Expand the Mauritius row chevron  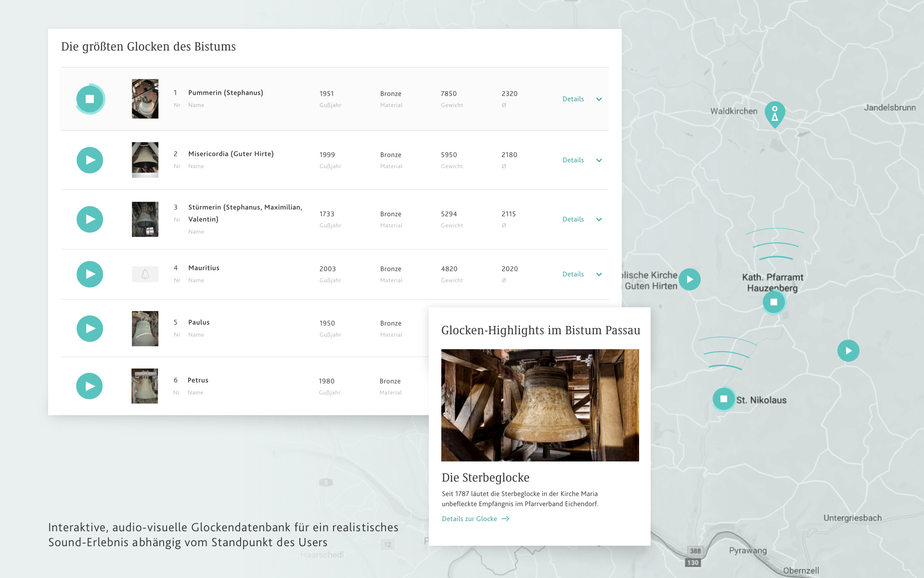point(599,275)
